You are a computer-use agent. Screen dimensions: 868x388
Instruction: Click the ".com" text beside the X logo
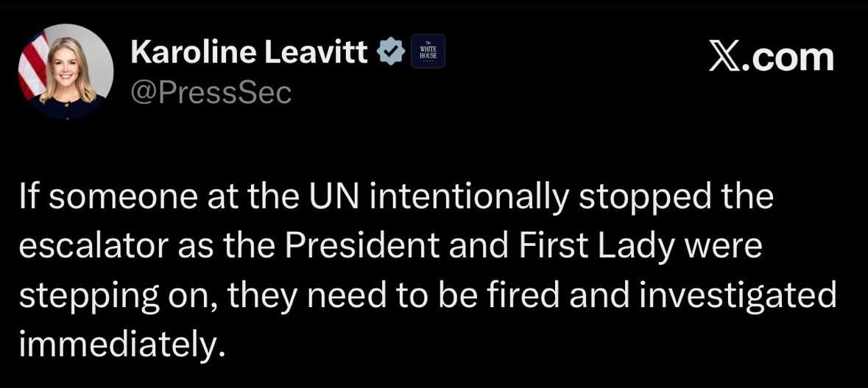[789, 57]
